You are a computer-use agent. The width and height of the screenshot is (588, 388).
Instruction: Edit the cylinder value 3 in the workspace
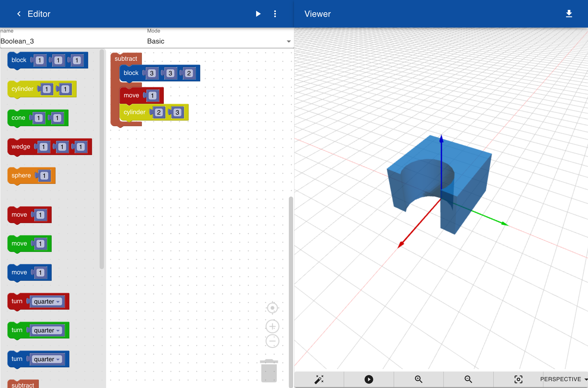point(177,112)
